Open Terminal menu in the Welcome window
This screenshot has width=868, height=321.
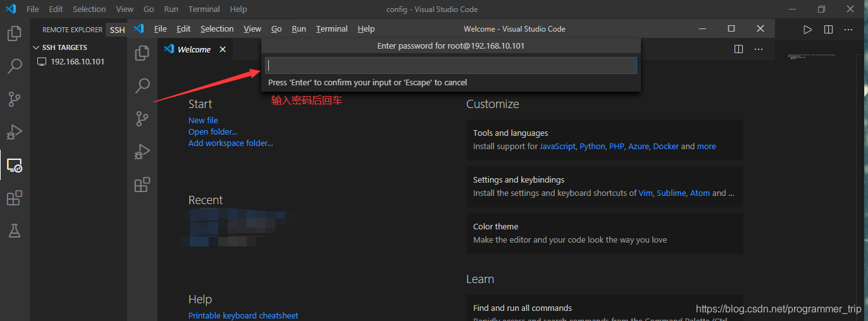pyautogui.click(x=332, y=29)
